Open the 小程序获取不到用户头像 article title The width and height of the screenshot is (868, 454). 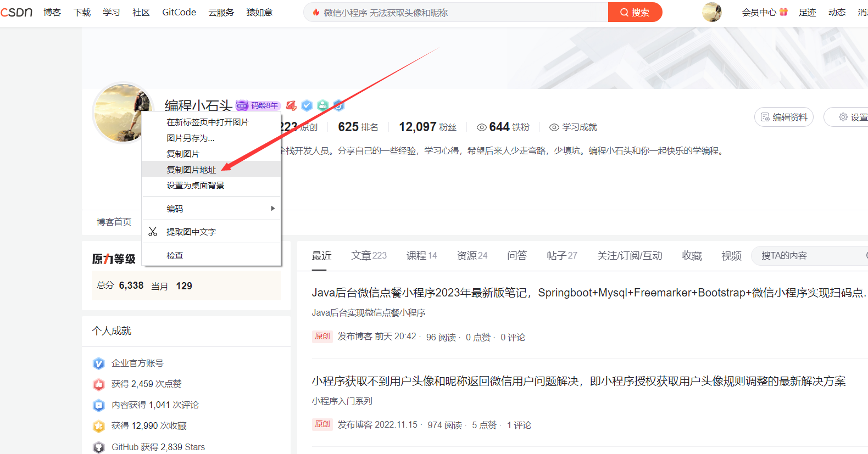click(x=579, y=381)
